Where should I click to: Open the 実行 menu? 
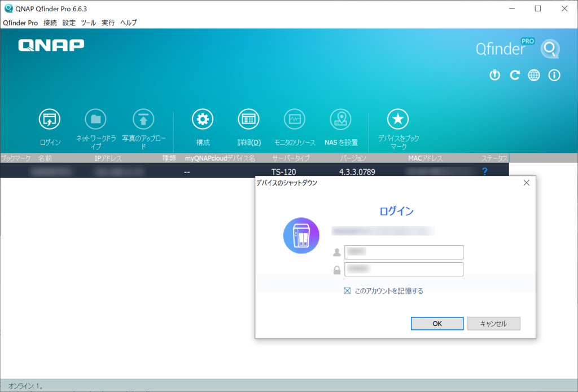click(108, 23)
